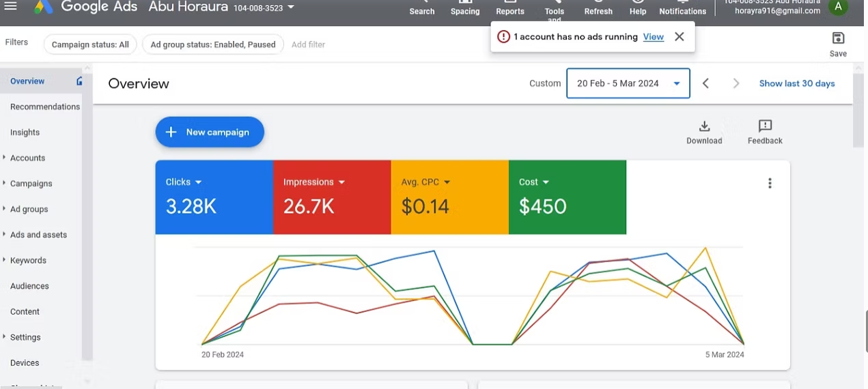Click the Download icon

[704, 127]
